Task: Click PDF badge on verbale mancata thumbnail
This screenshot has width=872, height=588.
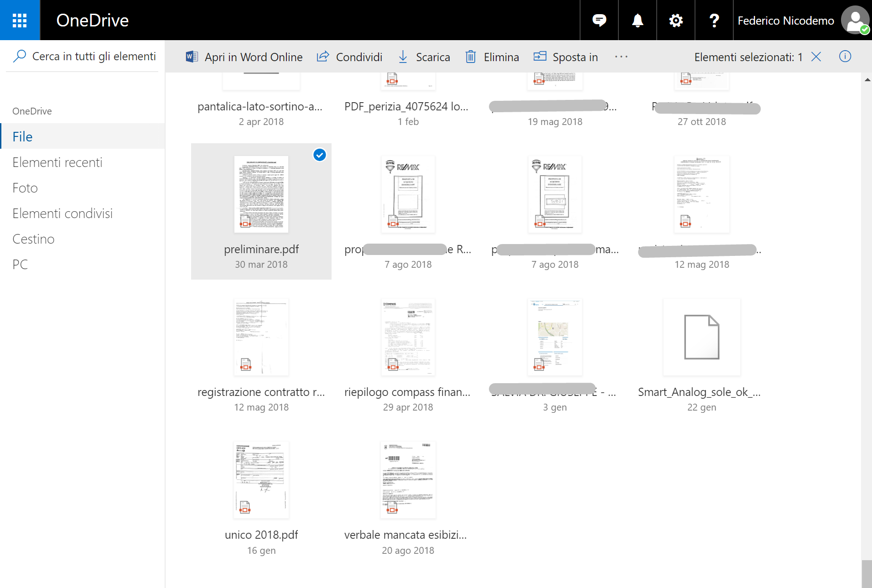Action: [392, 507]
